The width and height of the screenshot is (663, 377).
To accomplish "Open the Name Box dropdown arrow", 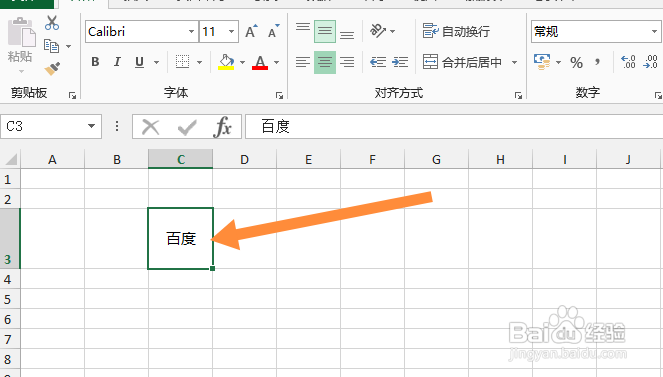I will coord(91,126).
